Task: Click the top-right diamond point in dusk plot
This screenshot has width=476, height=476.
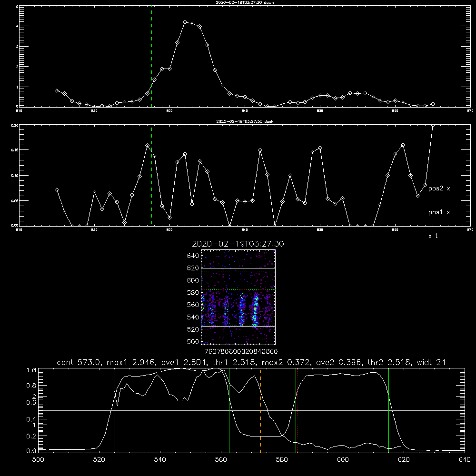Action: [x=433, y=125]
